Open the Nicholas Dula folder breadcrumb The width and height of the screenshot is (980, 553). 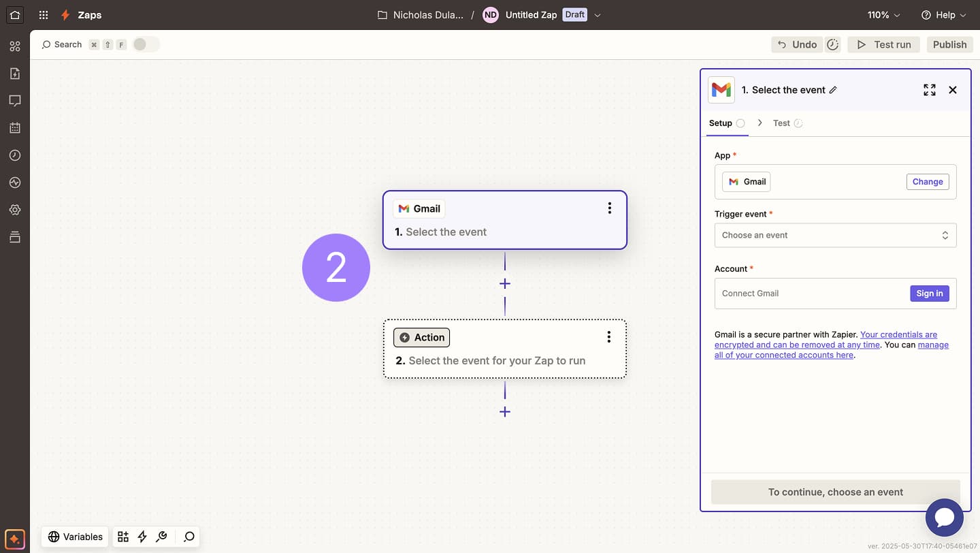428,15
